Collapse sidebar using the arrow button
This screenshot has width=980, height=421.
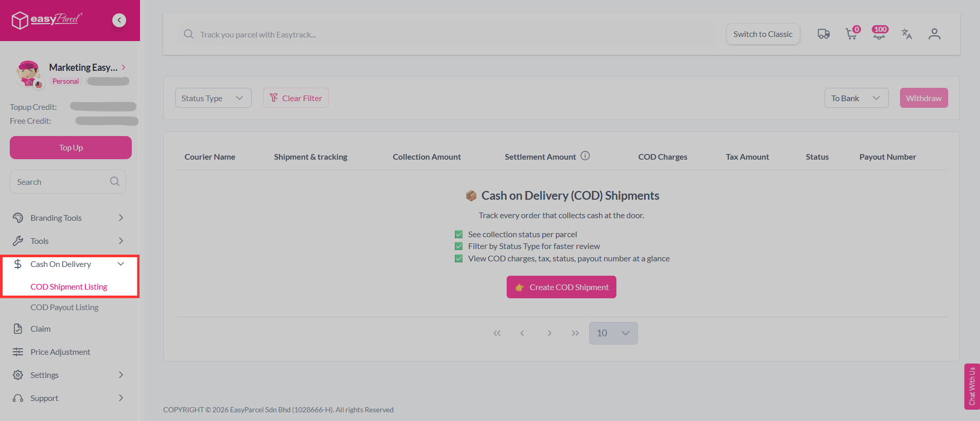[119, 20]
